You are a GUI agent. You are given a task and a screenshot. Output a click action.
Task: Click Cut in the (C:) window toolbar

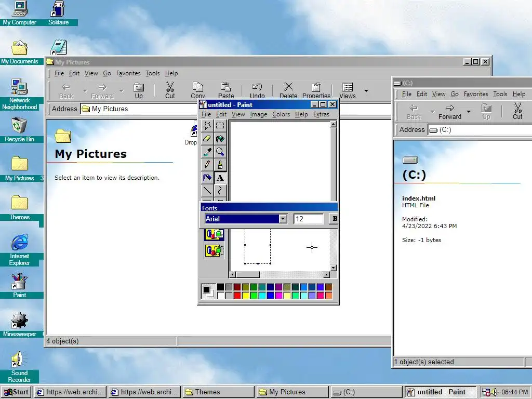(517, 111)
